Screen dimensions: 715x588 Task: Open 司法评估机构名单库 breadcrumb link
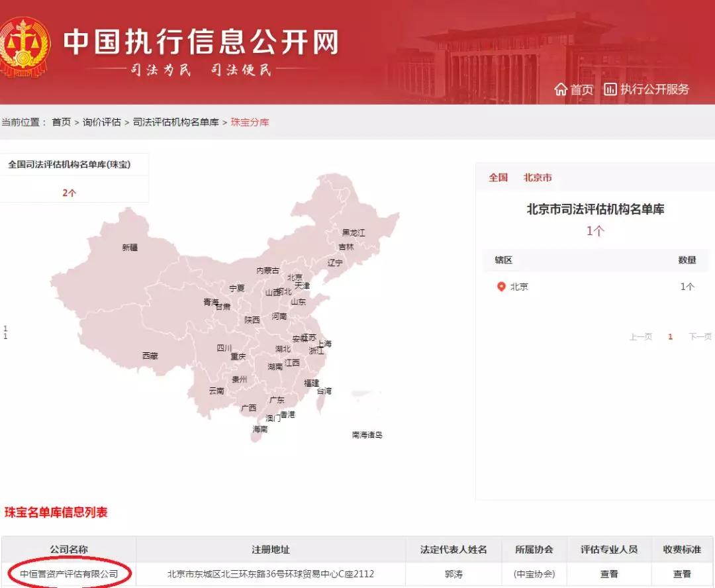(x=175, y=122)
